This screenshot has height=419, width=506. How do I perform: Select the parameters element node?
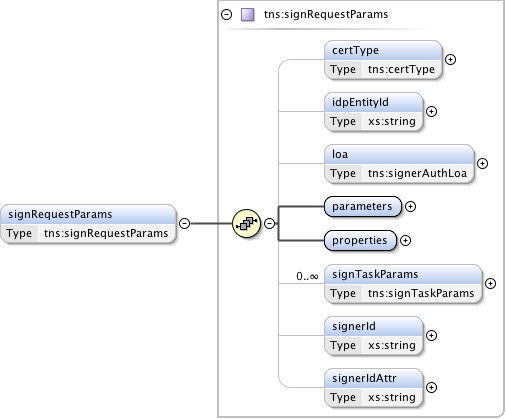(363, 207)
